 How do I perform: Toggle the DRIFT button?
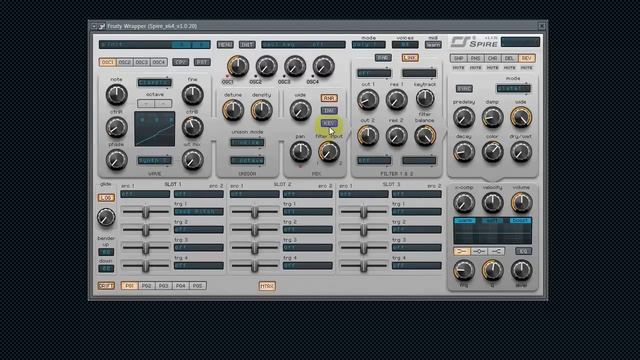click(x=106, y=286)
